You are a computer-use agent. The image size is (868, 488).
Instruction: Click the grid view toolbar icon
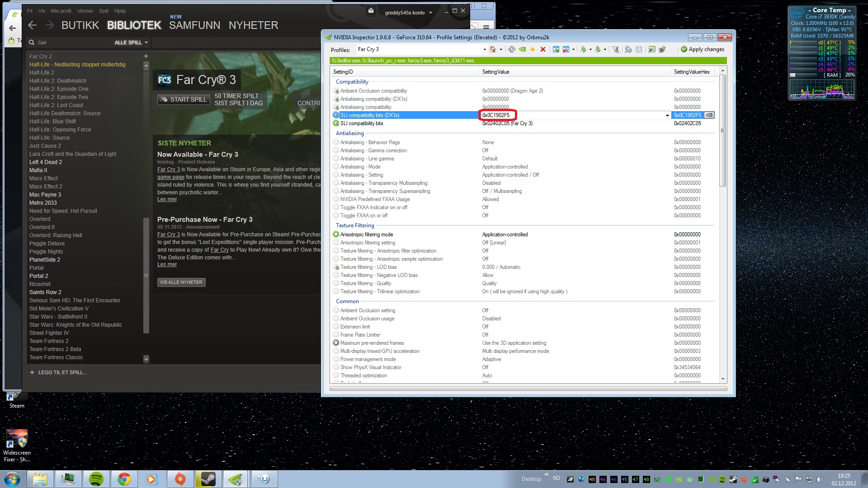pyautogui.click(x=639, y=49)
